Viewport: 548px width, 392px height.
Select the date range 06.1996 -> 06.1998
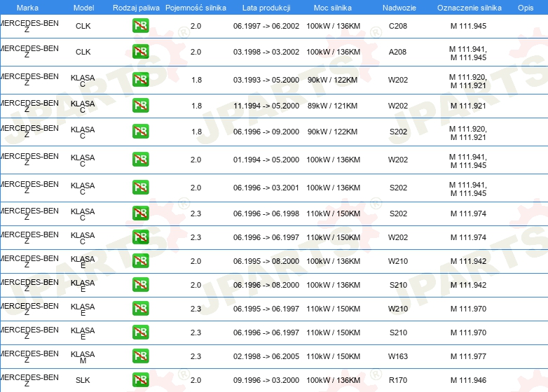[x=266, y=213]
